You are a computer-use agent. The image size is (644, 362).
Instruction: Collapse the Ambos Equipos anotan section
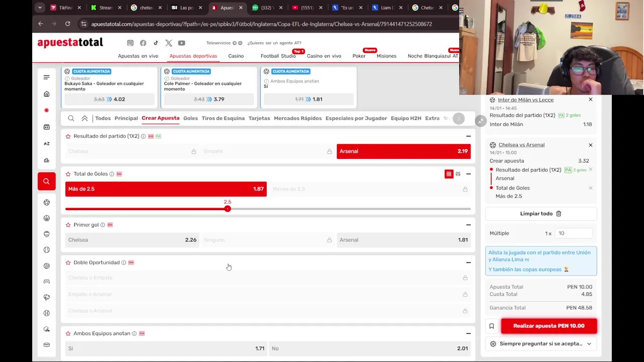click(x=468, y=333)
